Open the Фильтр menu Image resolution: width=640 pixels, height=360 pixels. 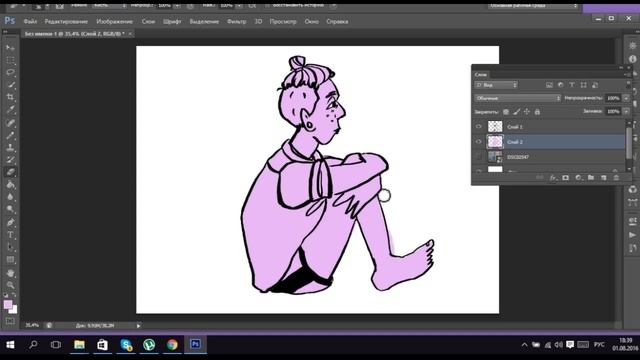click(x=237, y=21)
